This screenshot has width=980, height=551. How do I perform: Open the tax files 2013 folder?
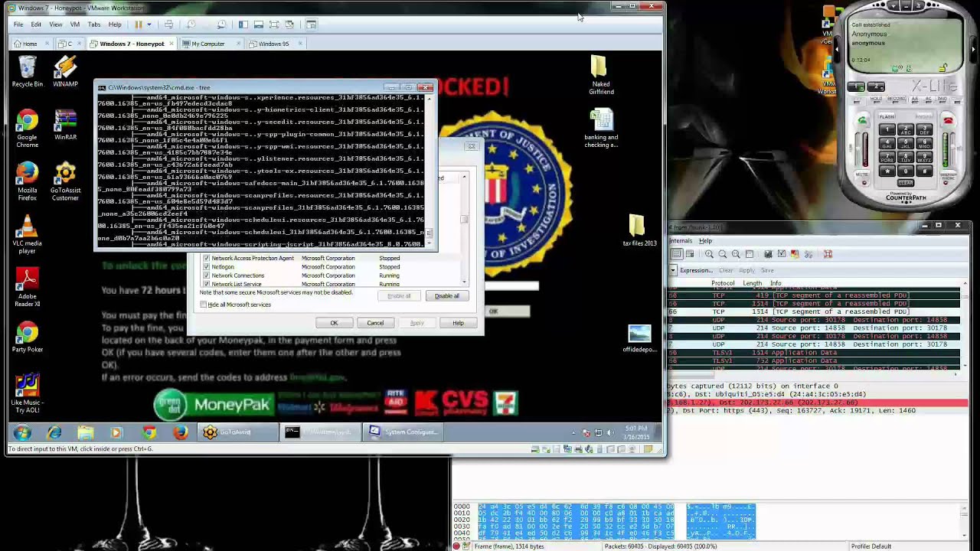point(639,231)
